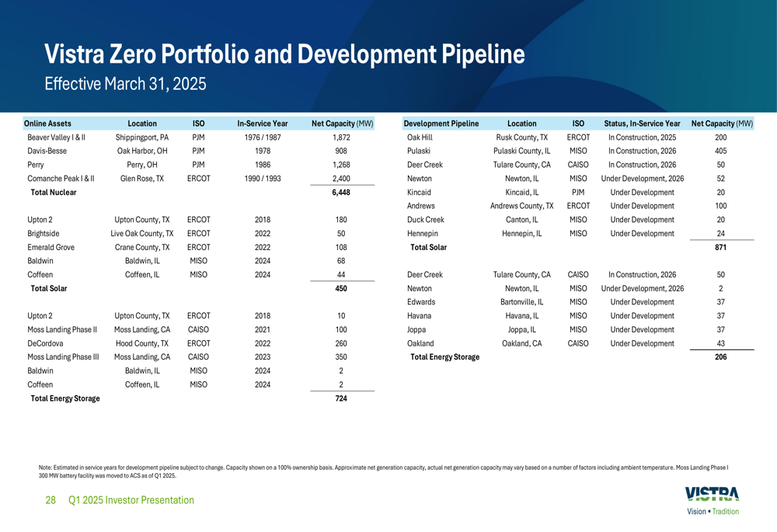Screen dimensions: 777x532
Task: Click 'Shippingport, PA' location cell
Action: click(141, 137)
